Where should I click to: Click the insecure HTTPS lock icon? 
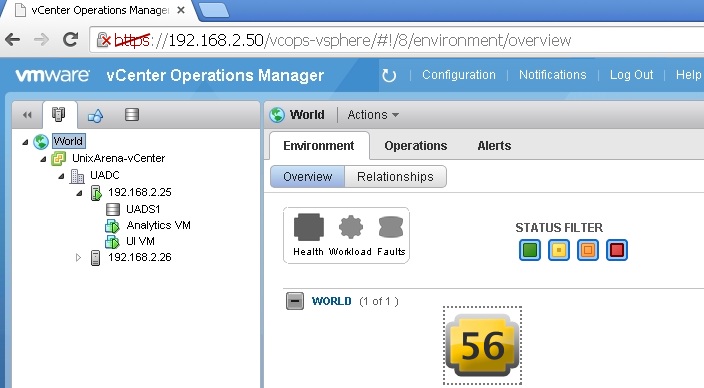(x=104, y=40)
